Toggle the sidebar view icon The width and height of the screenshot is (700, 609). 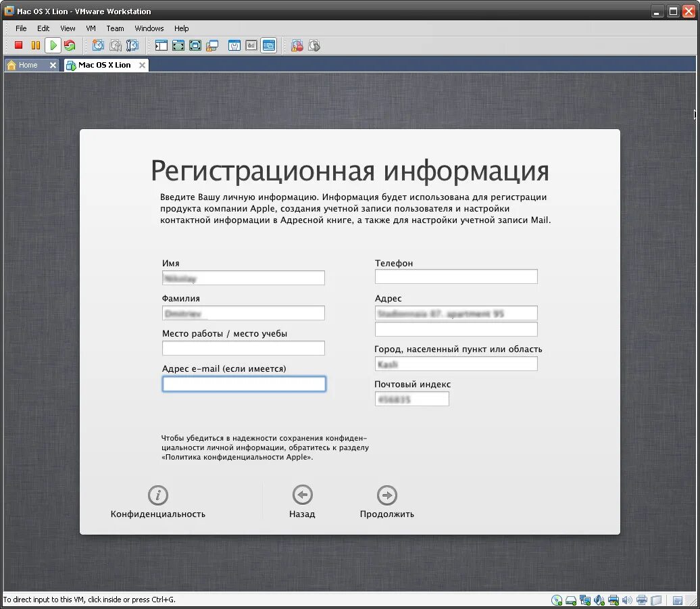(161, 45)
